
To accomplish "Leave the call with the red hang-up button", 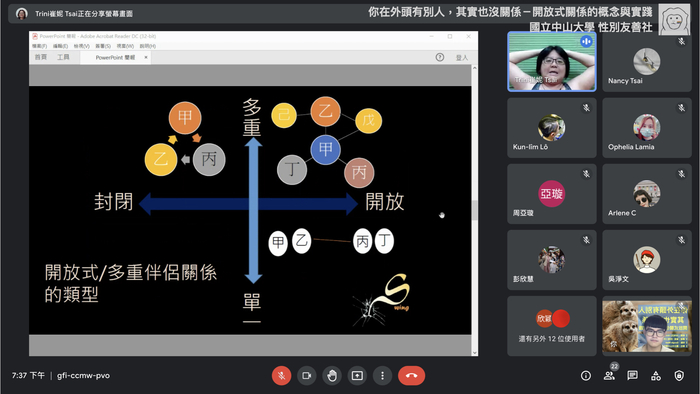I will click(x=412, y=376).
